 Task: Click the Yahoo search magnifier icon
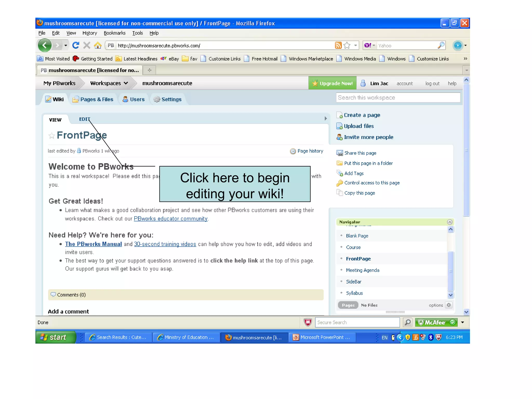point(441,45)
